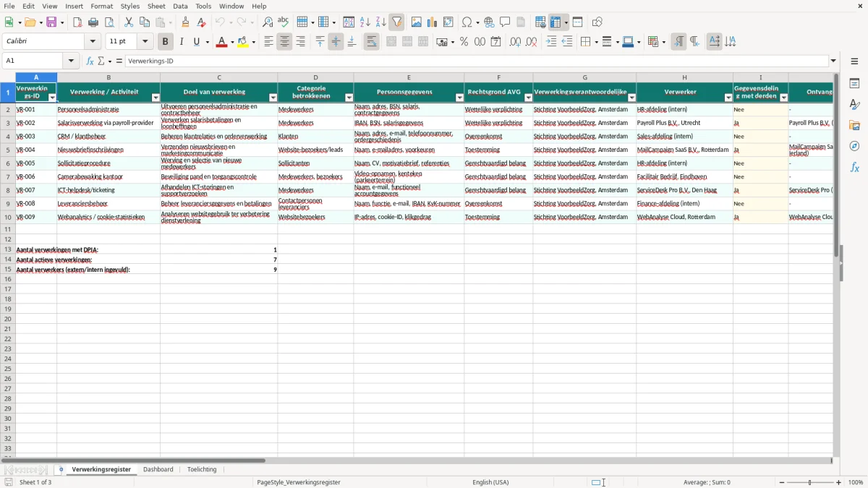Viewport: 868px width, 488px height.
Task: Click the Export as PDF icon
Action: coord(77,22)
